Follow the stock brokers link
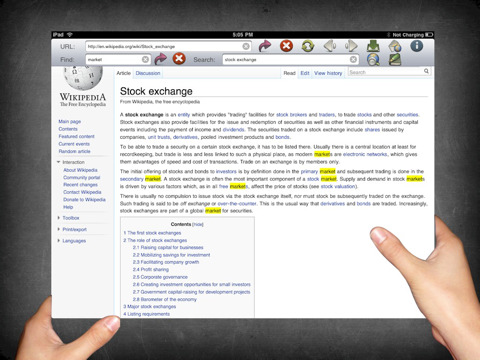Screen dimensions: 480x360 click(x=291, y=115)
